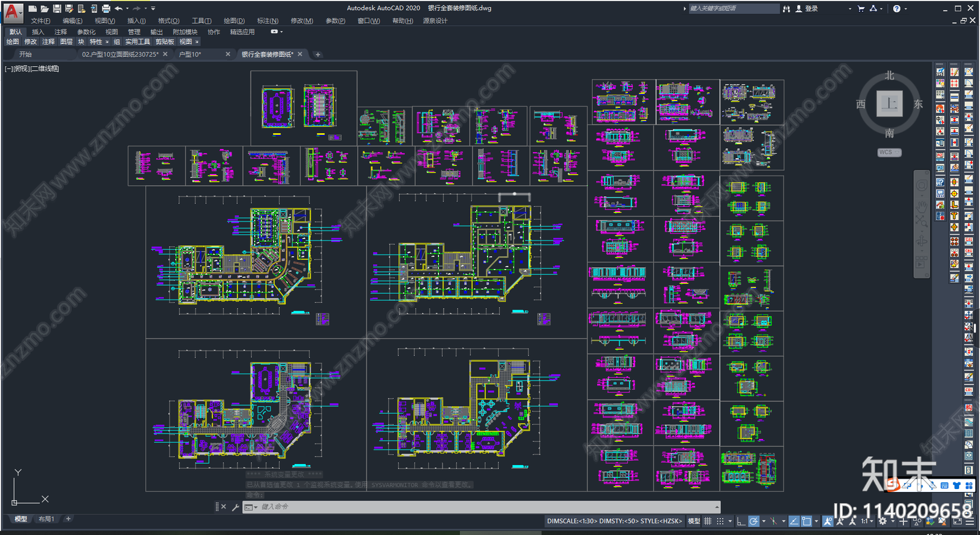Click the Redo arrow icon

[x=137, y=9]
